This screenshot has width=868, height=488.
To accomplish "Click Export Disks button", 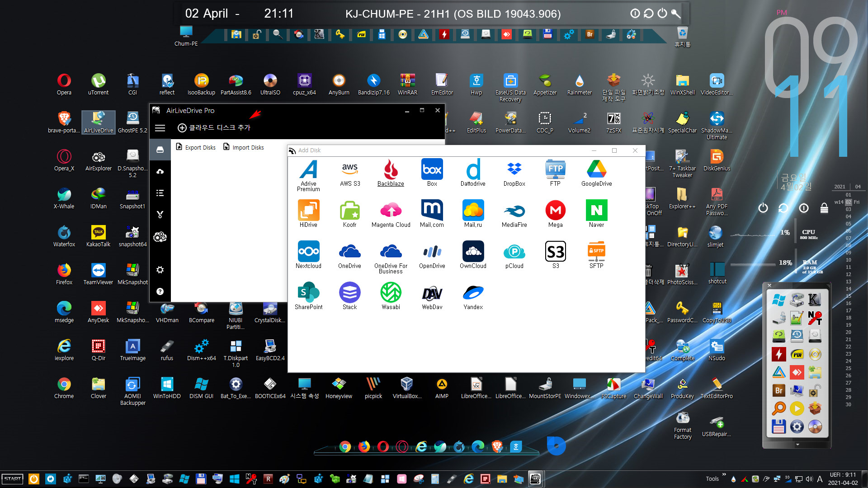I will (196, 147).
